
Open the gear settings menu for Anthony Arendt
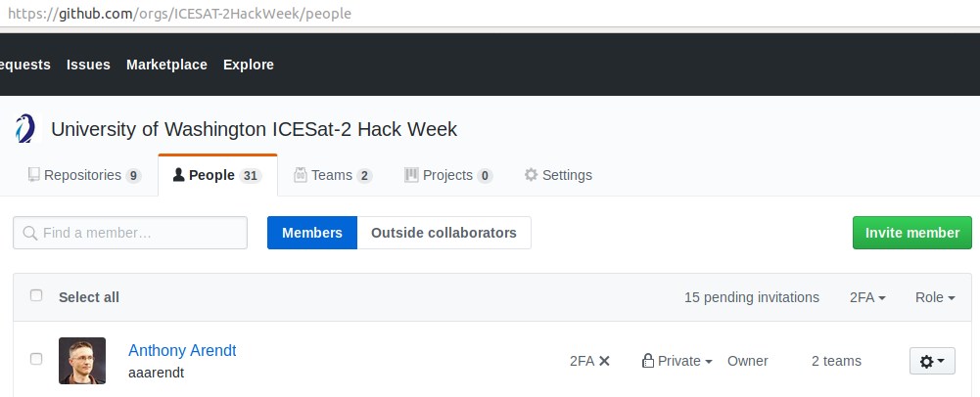931,361
